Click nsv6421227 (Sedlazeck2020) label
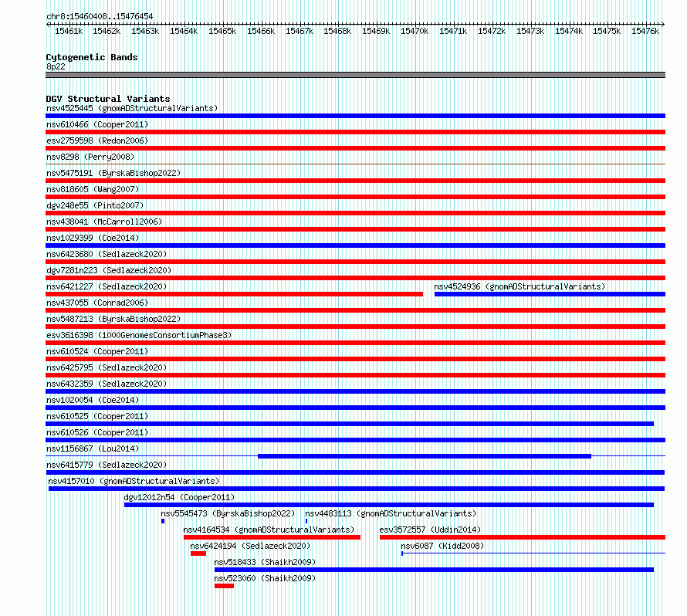 107,286
